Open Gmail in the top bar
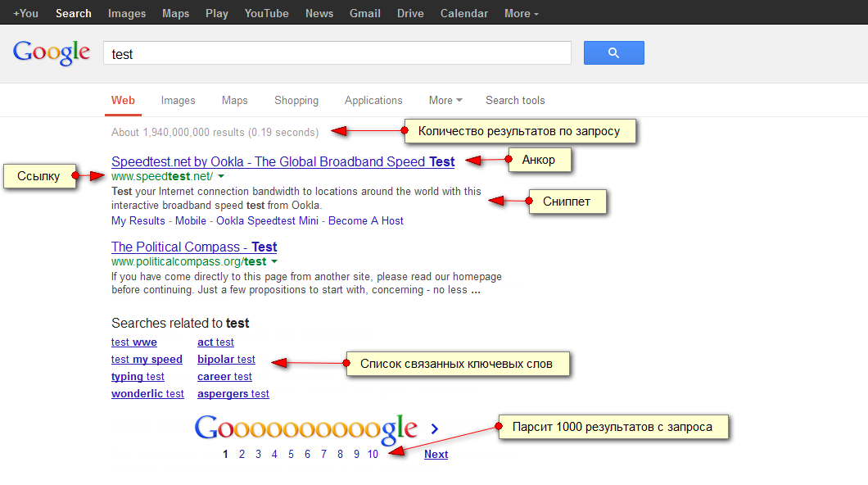This screenshot has width=868, height=485. (364, 13)
